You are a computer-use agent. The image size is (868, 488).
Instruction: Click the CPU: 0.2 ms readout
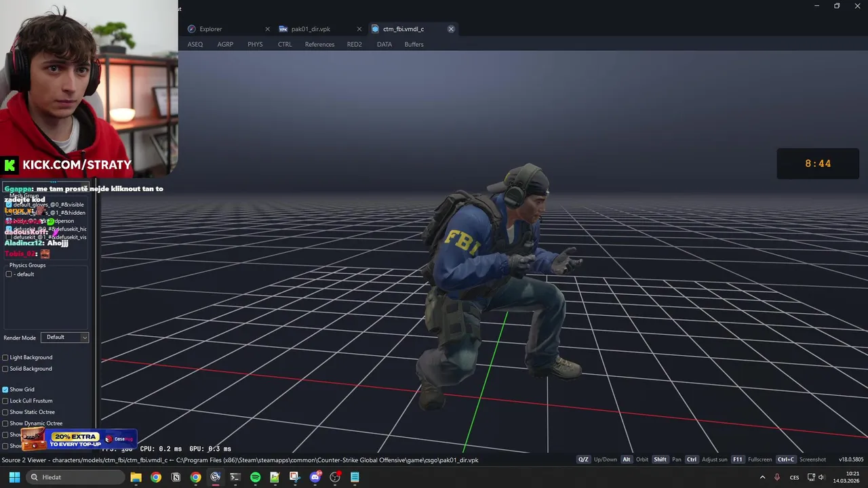pos(161,449)
